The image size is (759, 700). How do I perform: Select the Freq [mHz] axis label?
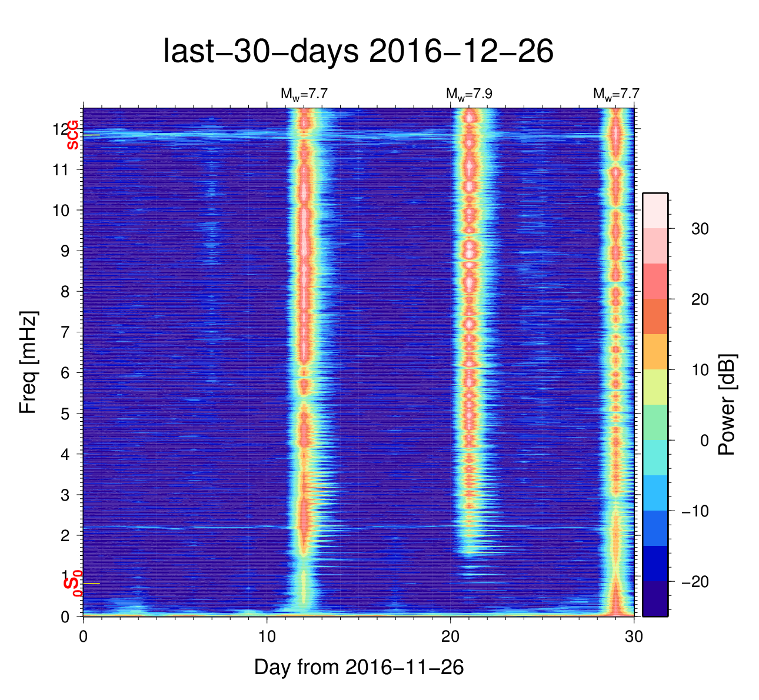(28, 362)
